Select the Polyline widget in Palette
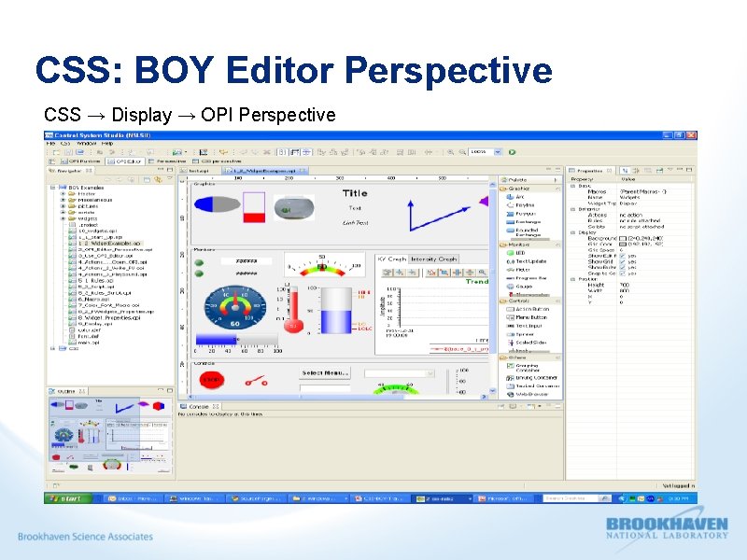Image resolution: width=747 pixels, height=560 pixels. [x=520, y=205]
